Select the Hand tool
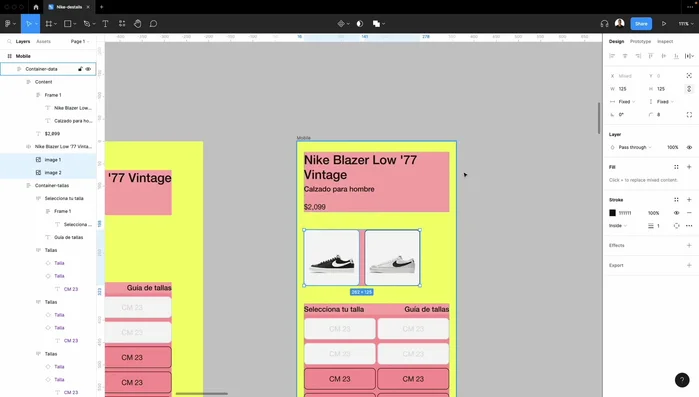Screen dimensions: 699x397 (138, 24)
